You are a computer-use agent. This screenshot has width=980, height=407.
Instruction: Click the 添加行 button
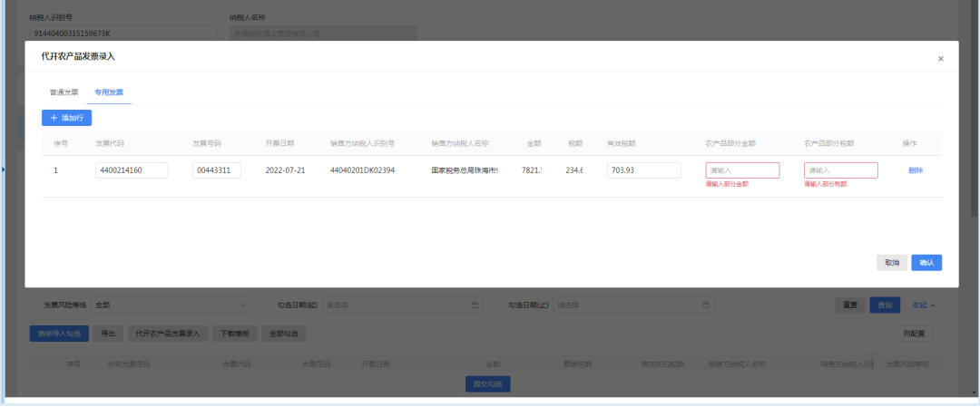pyautogui.click(x=67, y=117)
